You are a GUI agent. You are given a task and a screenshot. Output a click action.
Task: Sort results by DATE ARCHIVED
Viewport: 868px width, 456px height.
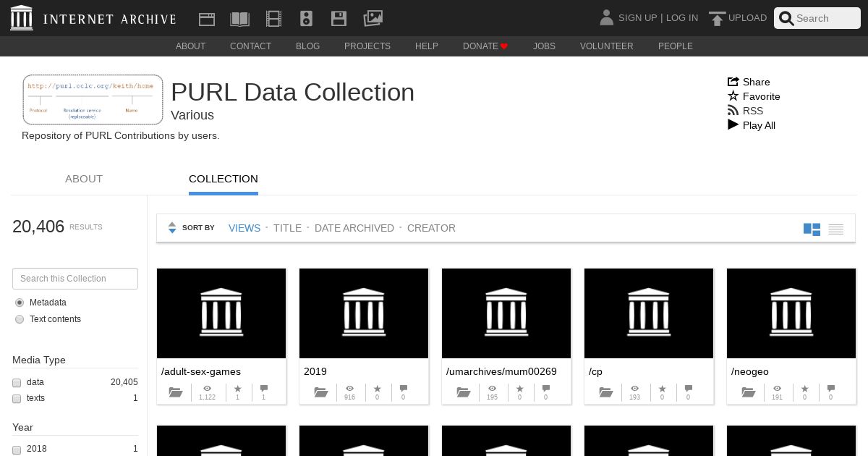click(x=354, y=228)
